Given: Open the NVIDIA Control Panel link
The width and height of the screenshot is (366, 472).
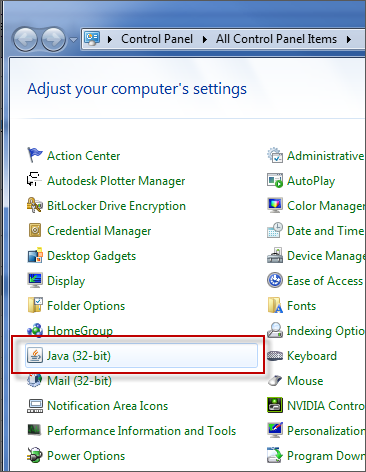Looking at the screenshot, I should [x=326, y=406].
